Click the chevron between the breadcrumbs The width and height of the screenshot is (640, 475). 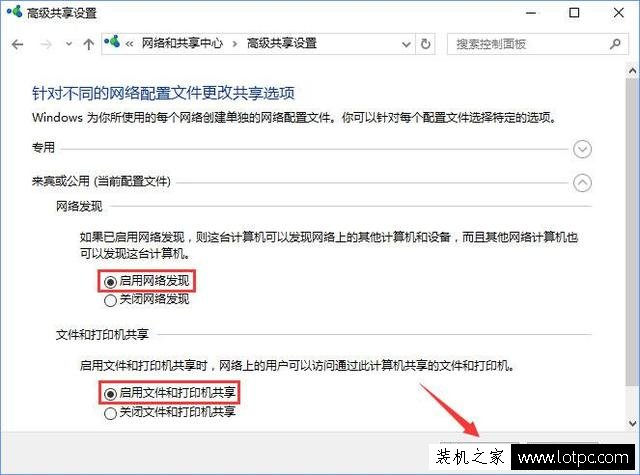coord(235,44)
